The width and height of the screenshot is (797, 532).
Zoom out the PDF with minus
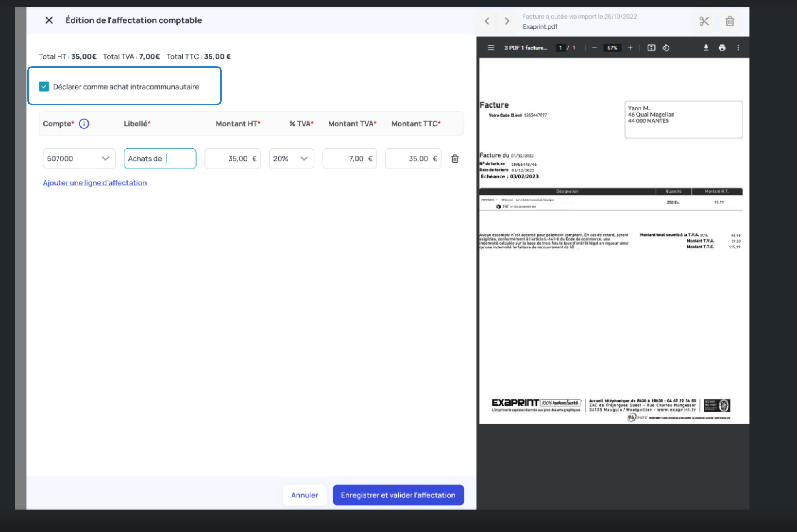click(594, 48)
